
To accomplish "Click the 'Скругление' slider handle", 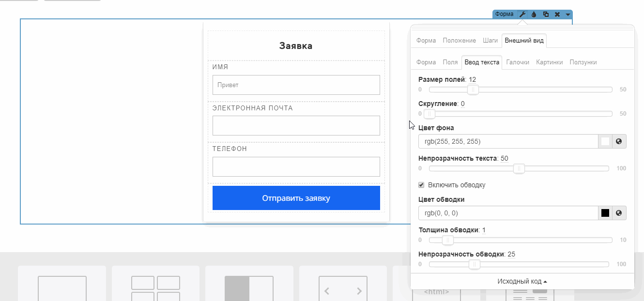I will [x=429, y=114].
